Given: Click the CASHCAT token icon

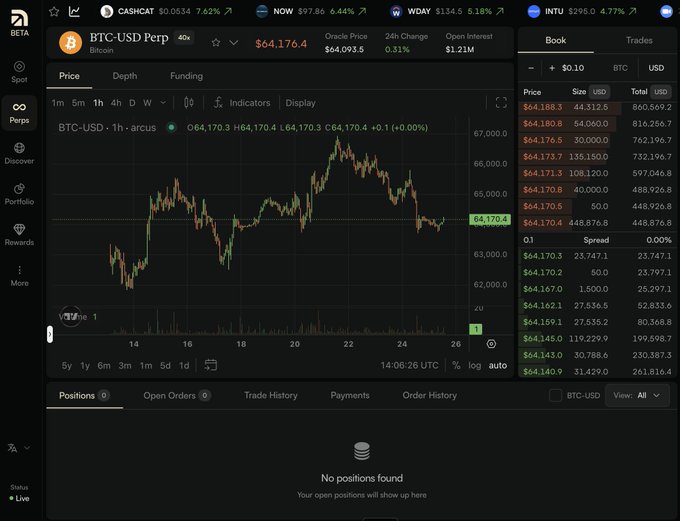Looking at the screenshot, I should (106, 11).
